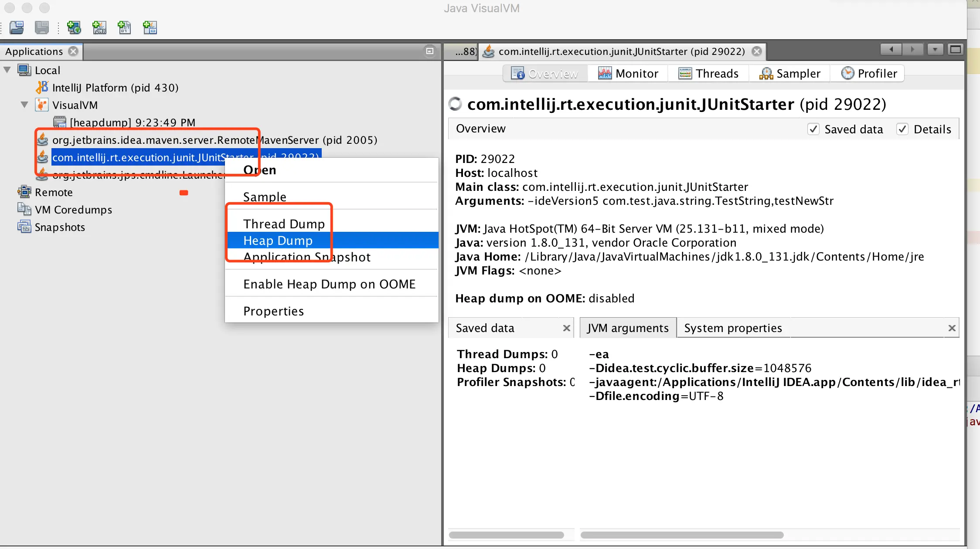Click horizontal scrollbar under JVM arguments
This screenshot has width=980, height=549.
tap(682, 535)
